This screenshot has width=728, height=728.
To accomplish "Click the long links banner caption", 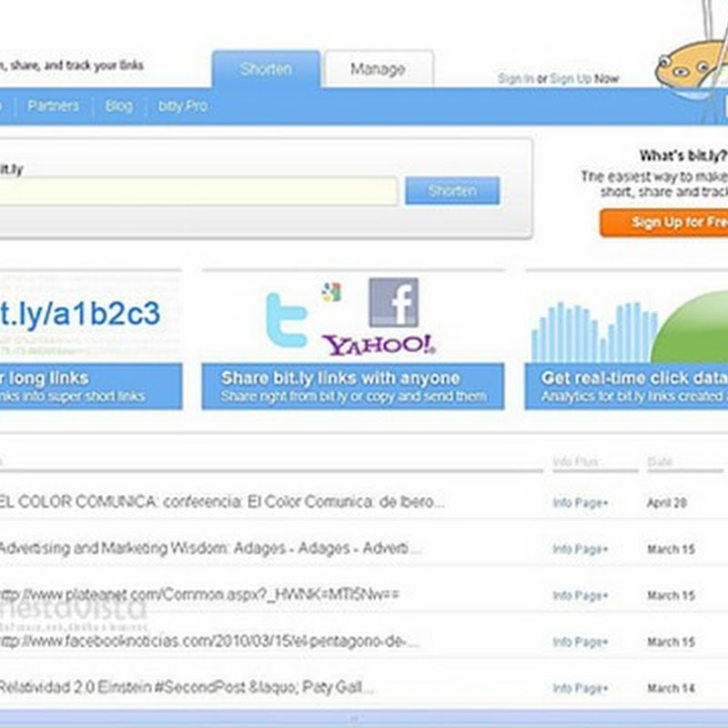I will [x=91, y=386].
